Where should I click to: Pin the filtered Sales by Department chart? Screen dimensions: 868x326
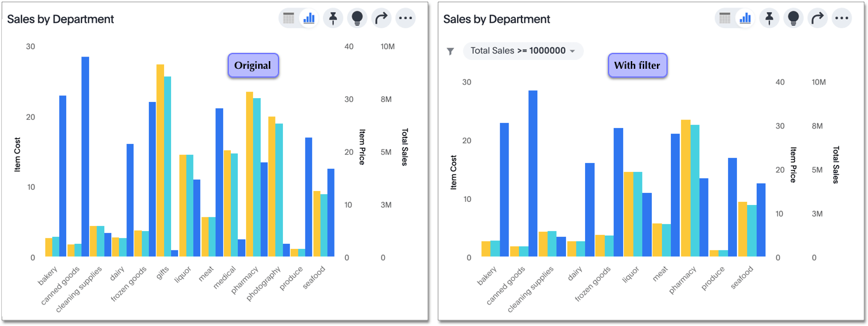769,18
